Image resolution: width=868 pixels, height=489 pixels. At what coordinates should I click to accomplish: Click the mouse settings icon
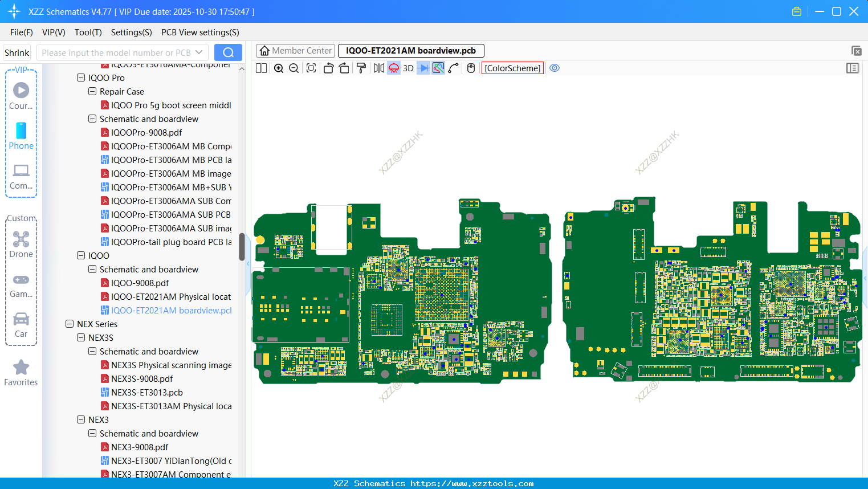click(x=471, y=68)
